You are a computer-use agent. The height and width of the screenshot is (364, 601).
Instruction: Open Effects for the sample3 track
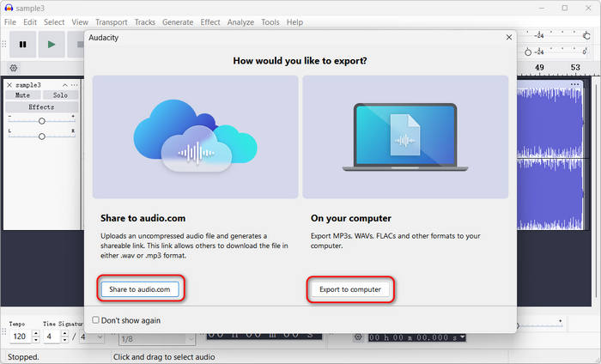[41, 107]
